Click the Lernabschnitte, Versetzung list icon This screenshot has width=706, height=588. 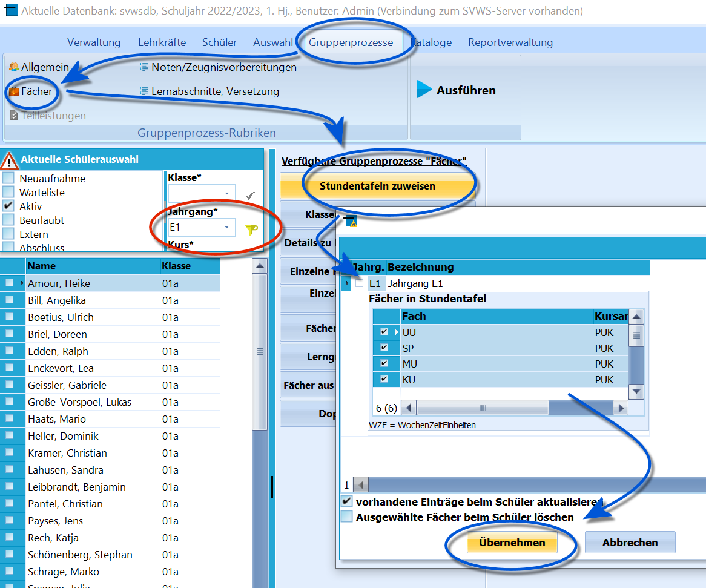(x=144, y=91)
